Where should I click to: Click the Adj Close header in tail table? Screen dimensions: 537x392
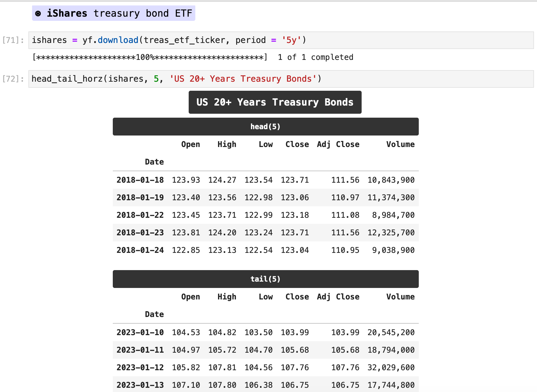pos(338,297)
